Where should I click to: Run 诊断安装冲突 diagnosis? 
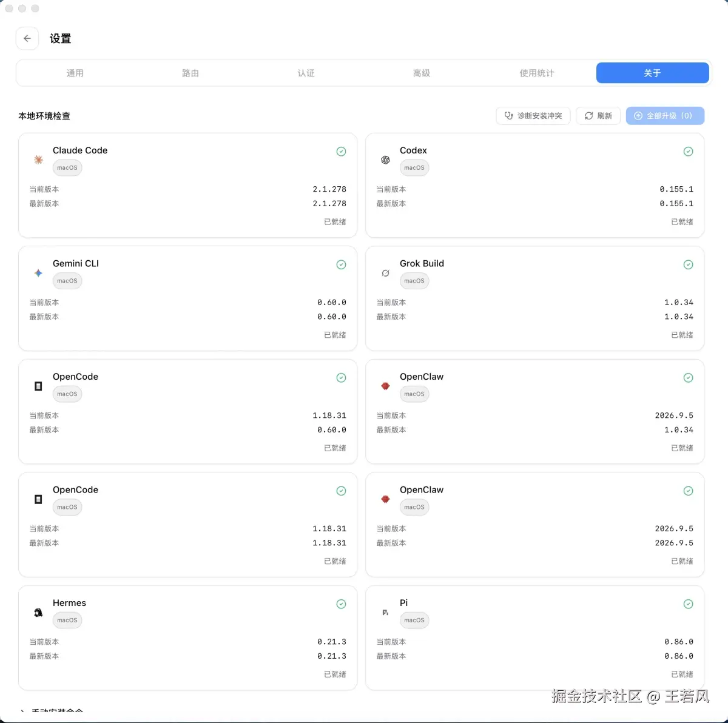coord(533,116)
